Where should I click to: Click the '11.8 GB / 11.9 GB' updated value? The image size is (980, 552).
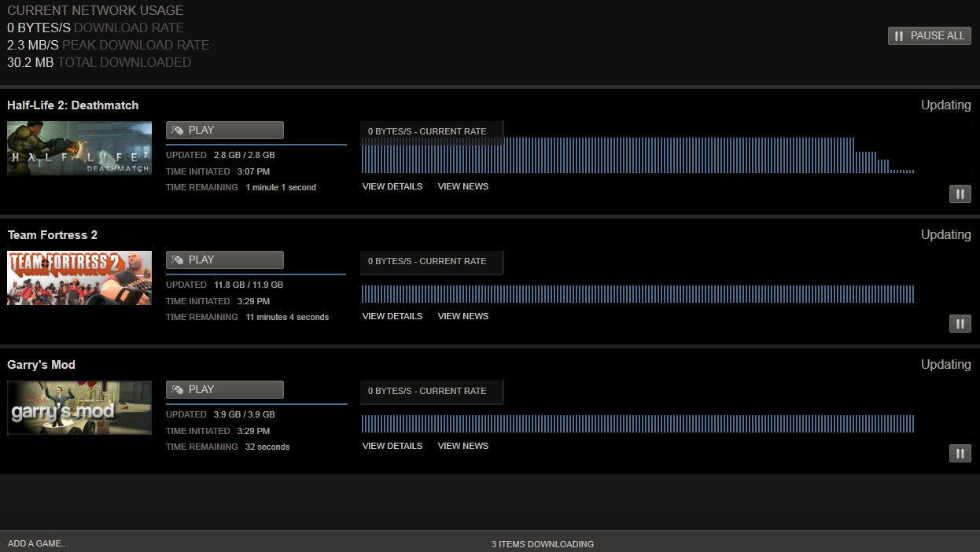coord(249,285)
